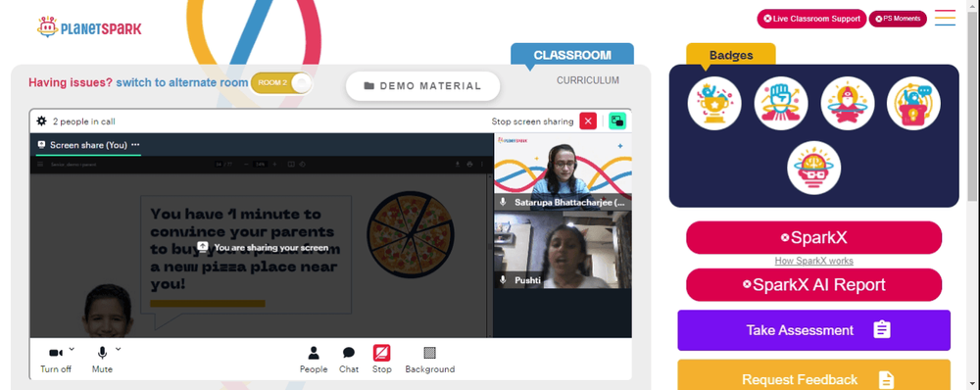Click the Take Assessment button
Image resolution: width=980 pixels, height=390 pixels.
pyautogui.click(x=813, y=330)
